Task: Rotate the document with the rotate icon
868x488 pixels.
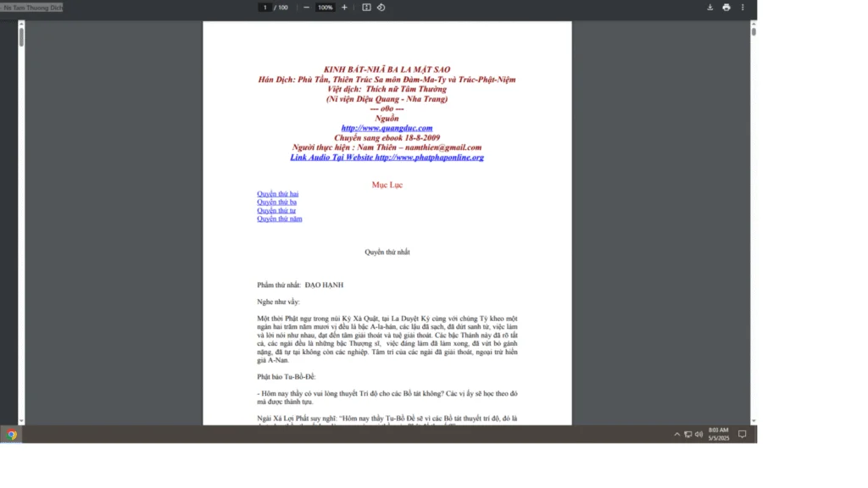Action: point(381,7)
